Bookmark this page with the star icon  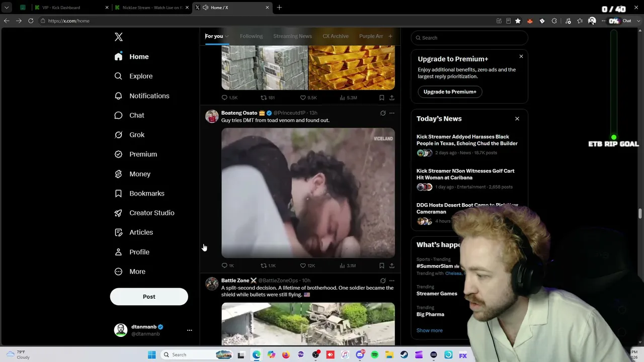click(x=518, y=21)
